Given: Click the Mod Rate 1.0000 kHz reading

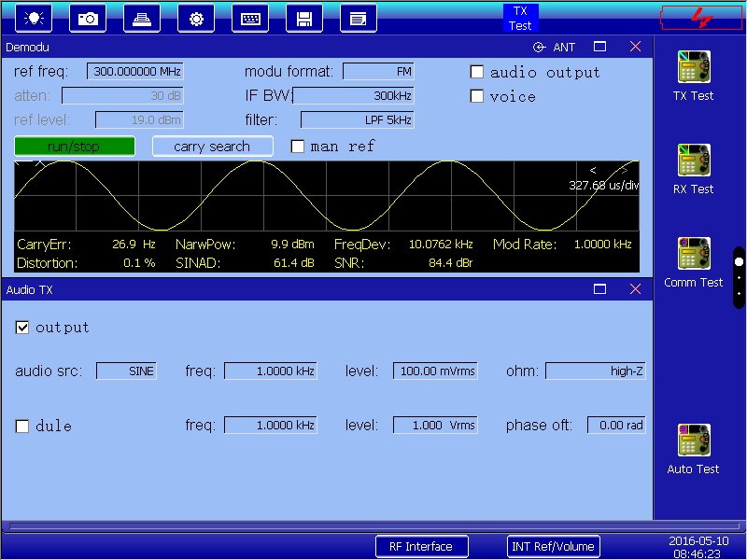Looking at the screenshot, I should [563, 245].
